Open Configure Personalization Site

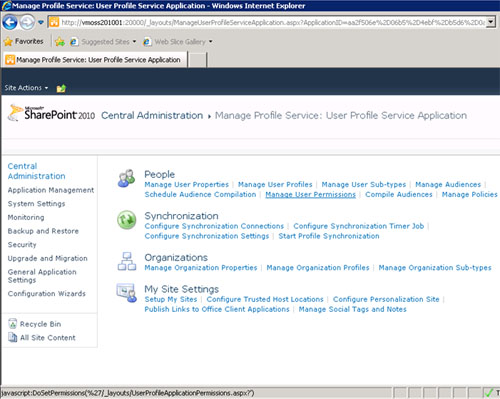[x=386, y=299]
